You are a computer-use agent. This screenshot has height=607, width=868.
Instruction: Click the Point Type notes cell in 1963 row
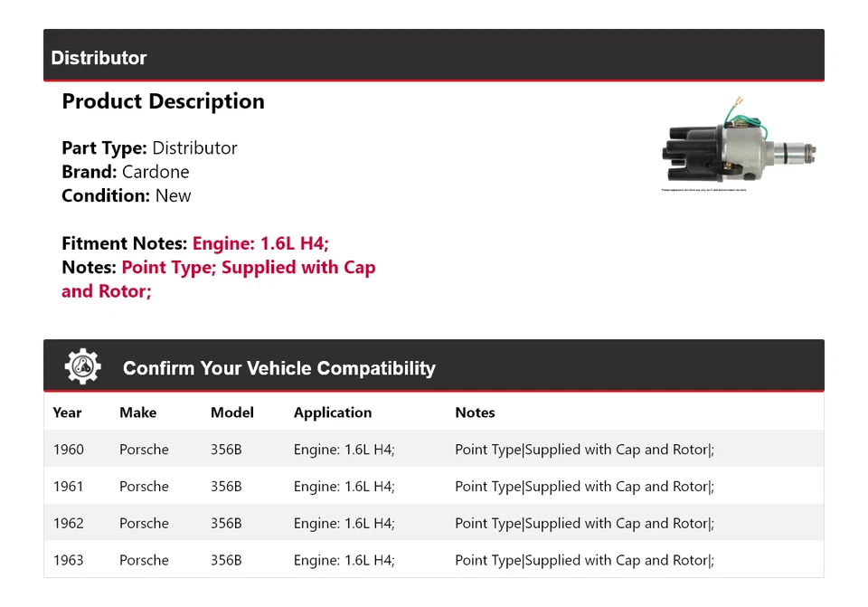pos(585,560)
